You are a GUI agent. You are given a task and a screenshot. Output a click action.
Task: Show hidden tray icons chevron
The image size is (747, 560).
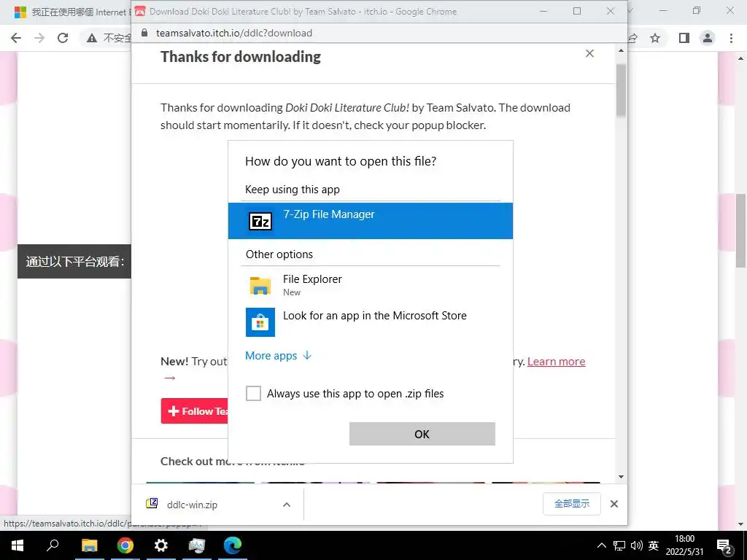tap(602, 545)
